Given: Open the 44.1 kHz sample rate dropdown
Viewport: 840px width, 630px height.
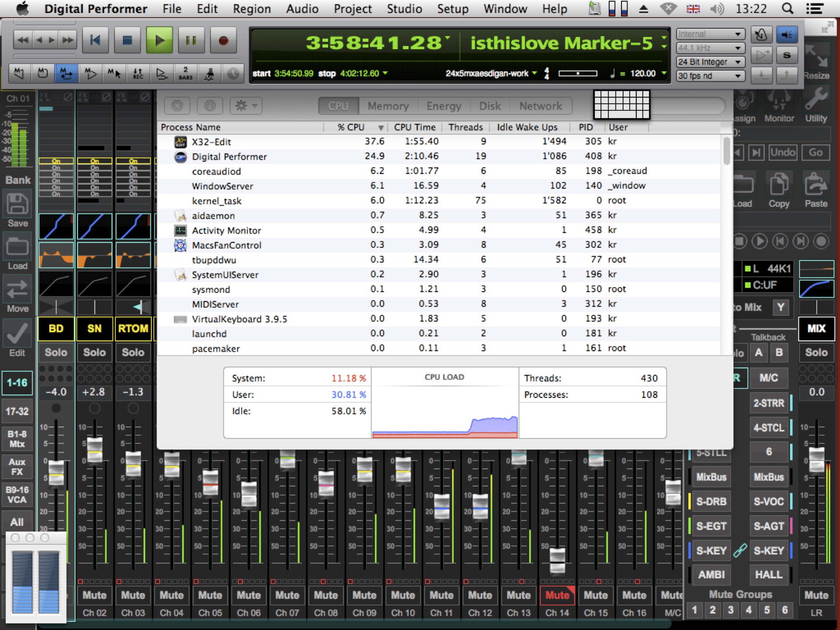Looking at the screenshot, I should [x=710, y=48].
